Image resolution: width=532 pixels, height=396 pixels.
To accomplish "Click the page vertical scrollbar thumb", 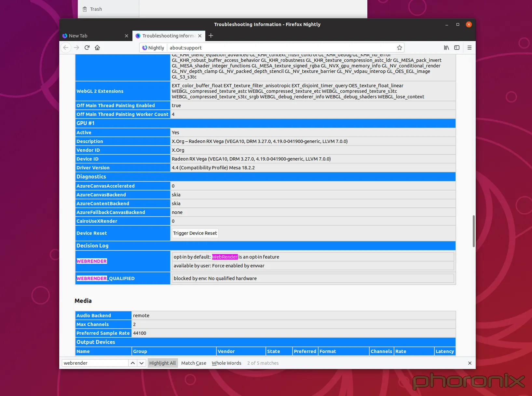I will click(473, 231).
